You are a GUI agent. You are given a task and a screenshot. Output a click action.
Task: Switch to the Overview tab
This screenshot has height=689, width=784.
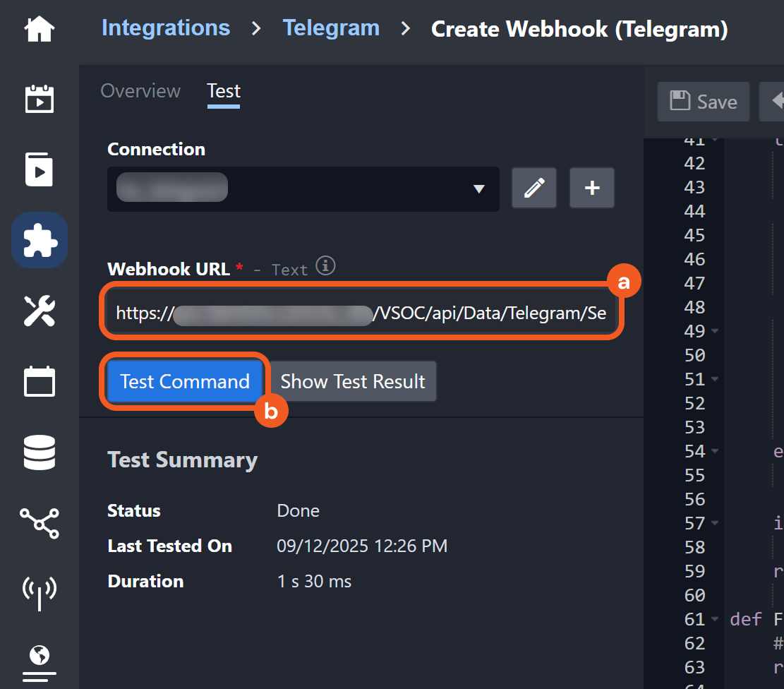coord(140,91)
